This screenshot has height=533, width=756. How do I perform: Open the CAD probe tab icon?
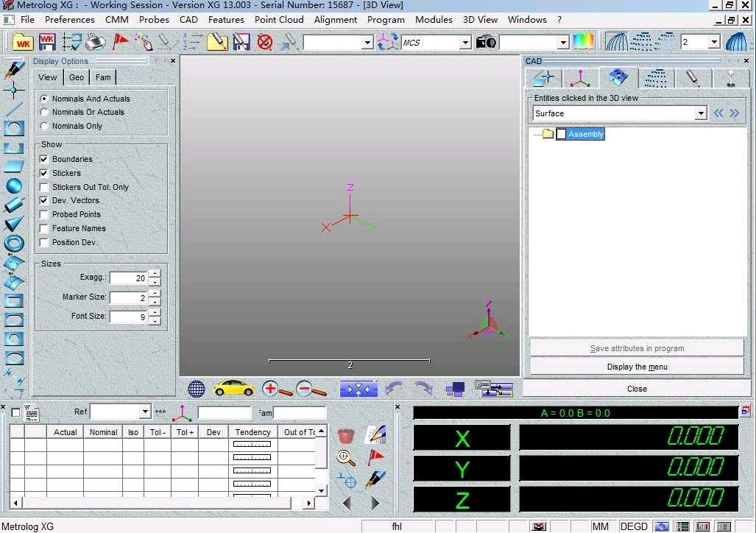pos(693,77)
